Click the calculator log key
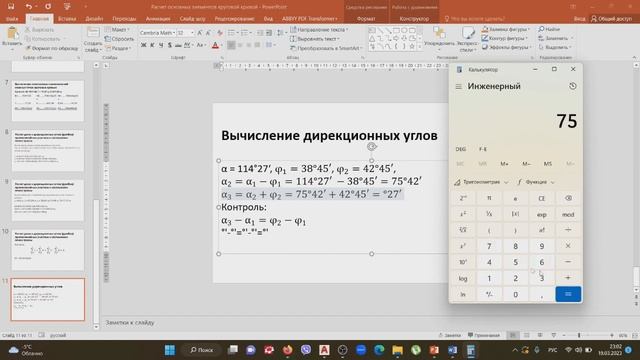The width and height of the screenshot is (640, 360). click(x=463, y=278)
